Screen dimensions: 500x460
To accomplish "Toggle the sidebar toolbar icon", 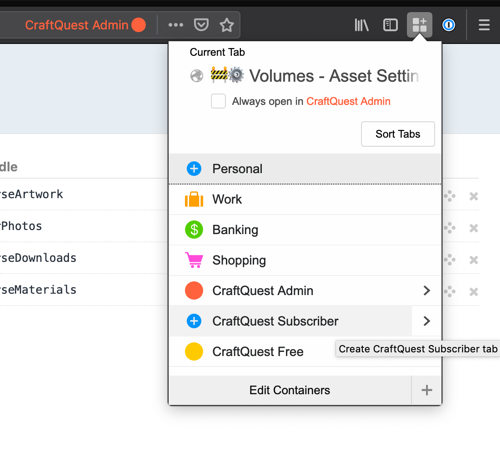I will [x=390, y=25].
